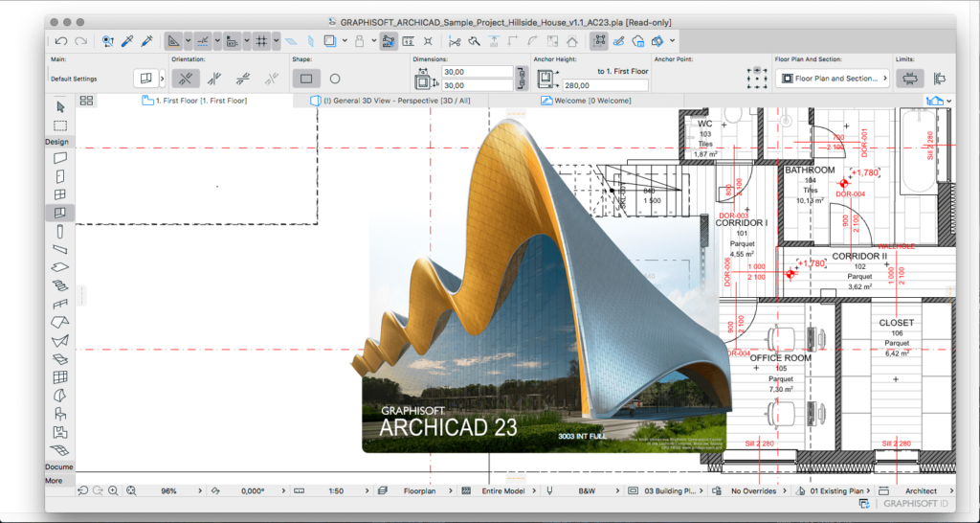Select the Stair tool
The image size is (980, 523).
coord(60,285)
